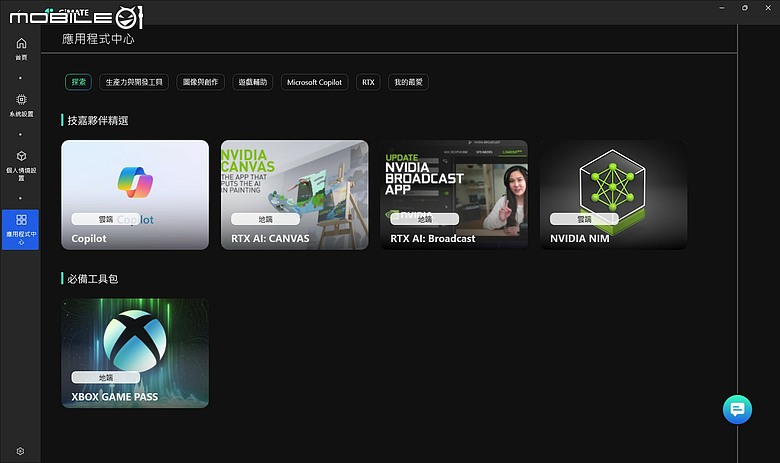Click the 雲端 tag on the Copilot card
The image size is (780, 463).
click(x=106, y=219)
